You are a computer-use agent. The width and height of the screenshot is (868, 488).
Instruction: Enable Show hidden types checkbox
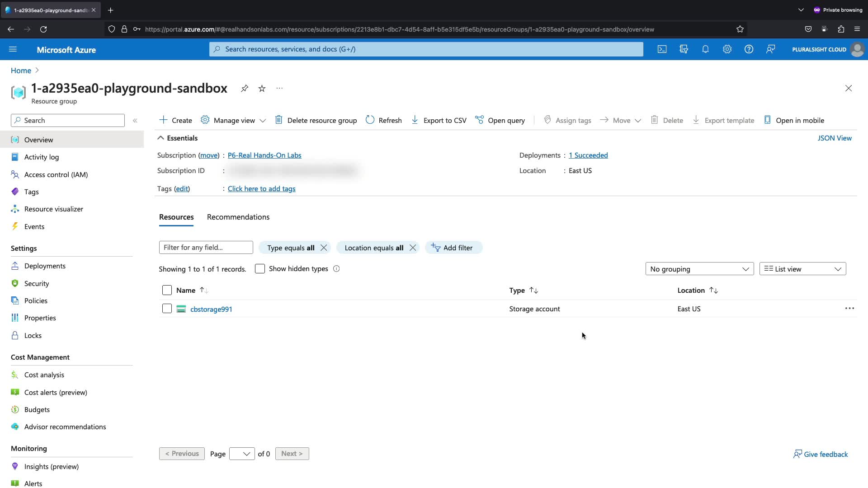pyautogui.click(x=260, y=269)
